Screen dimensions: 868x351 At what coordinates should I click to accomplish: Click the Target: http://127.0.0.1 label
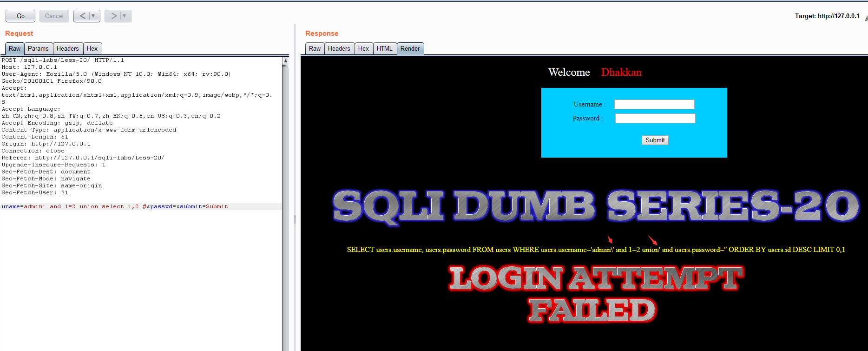point(827,16)
